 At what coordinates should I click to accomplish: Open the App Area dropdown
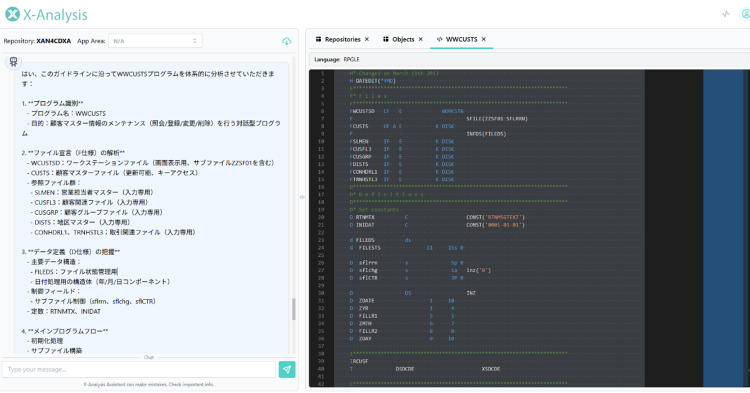click(155, 41)
